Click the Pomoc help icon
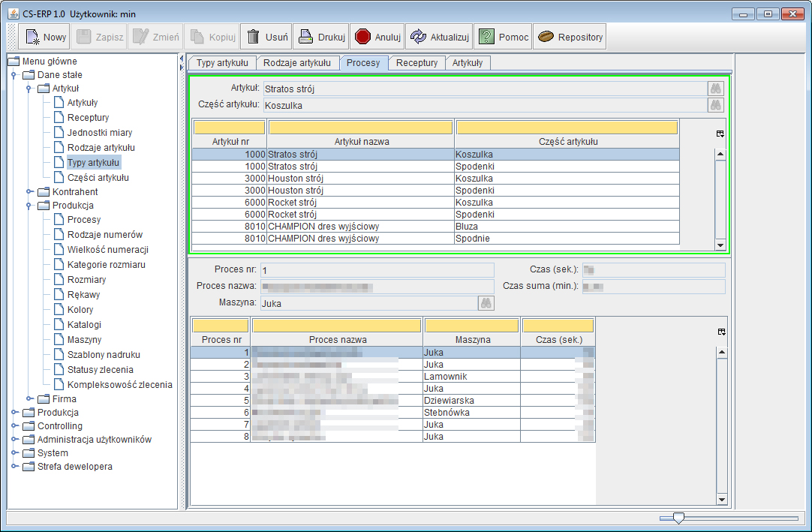Image resolution: width=812 pixels, height=532 pixels. click(486, 37)
